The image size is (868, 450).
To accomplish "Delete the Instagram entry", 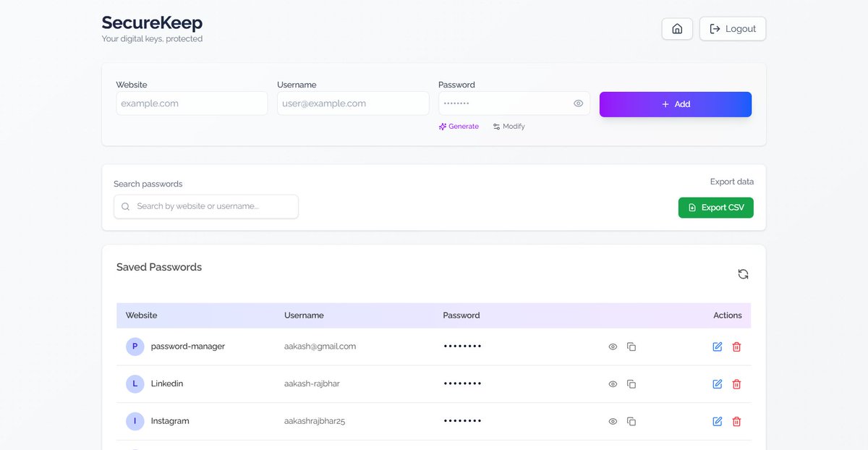I will pos(736,422).
